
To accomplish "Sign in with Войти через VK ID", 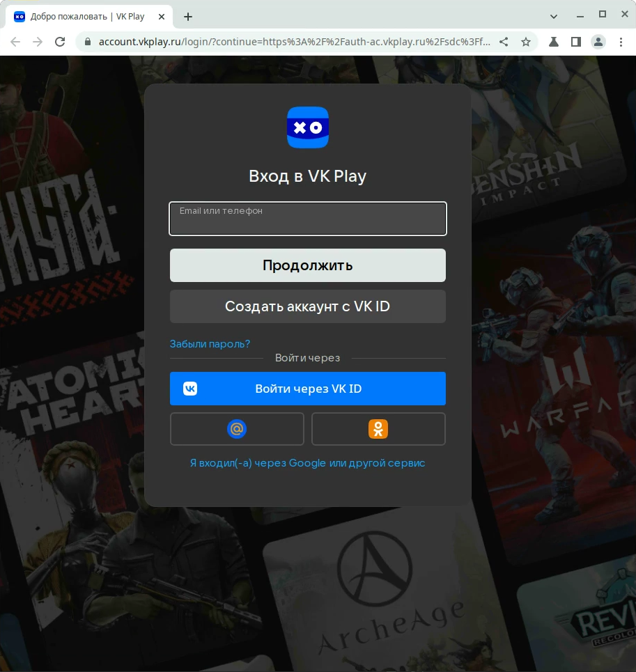I will click(308, 389).
